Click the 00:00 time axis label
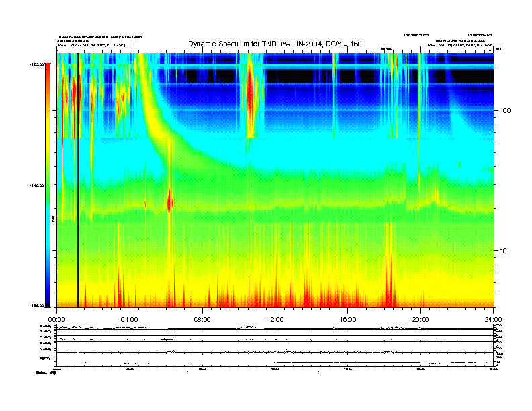Viewport: 532px width, 411px height. coord(56,320)
